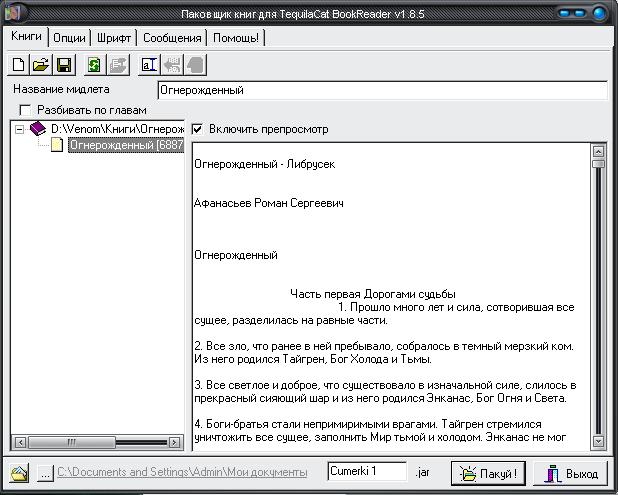The height and width of the screenshot is (495, 618).
Task: Select the D:\Venom\Книги\Огнерож tree root
Action: (117, 128)
